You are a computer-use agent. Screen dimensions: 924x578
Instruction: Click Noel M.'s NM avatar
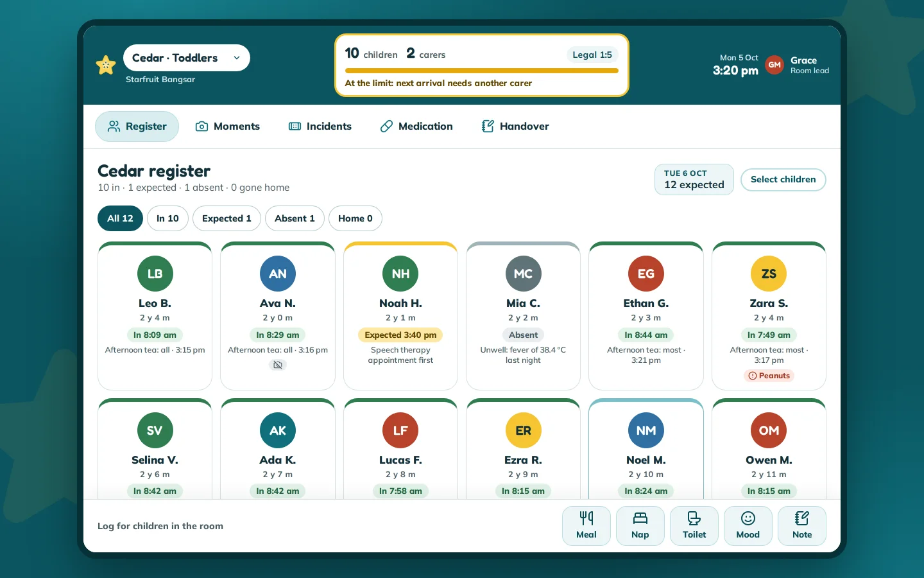(646, 430)
